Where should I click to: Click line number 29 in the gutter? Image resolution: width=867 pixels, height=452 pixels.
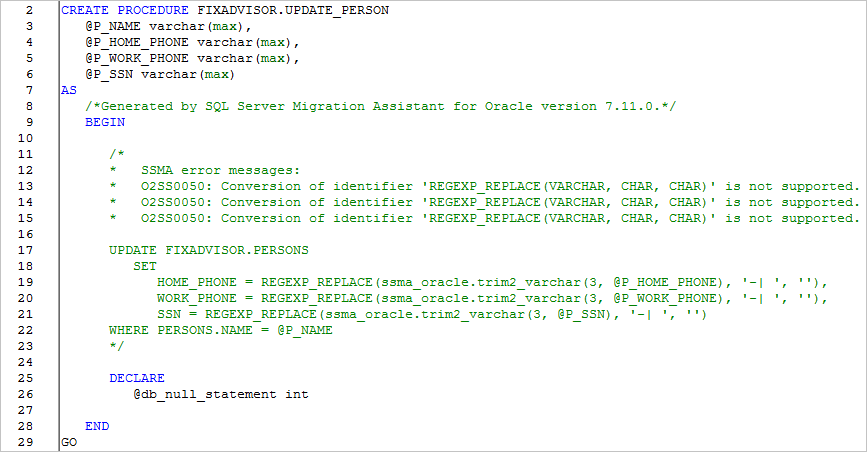click(x=25, y=443)
